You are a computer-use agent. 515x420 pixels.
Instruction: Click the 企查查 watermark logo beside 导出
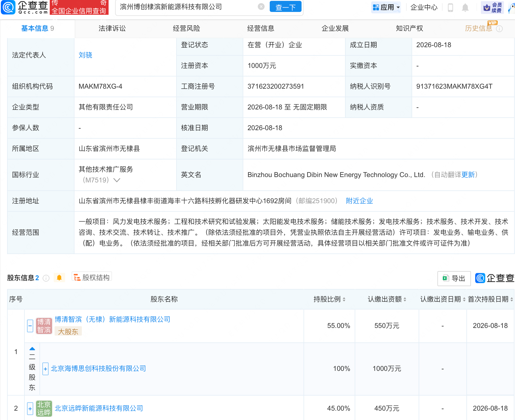tap(495, 278)
